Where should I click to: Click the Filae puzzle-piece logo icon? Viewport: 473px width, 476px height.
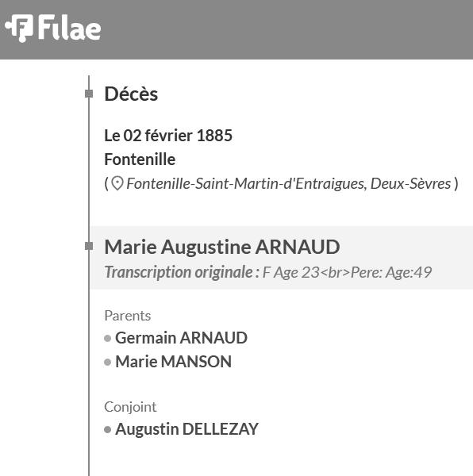click(x=19, y=28)
